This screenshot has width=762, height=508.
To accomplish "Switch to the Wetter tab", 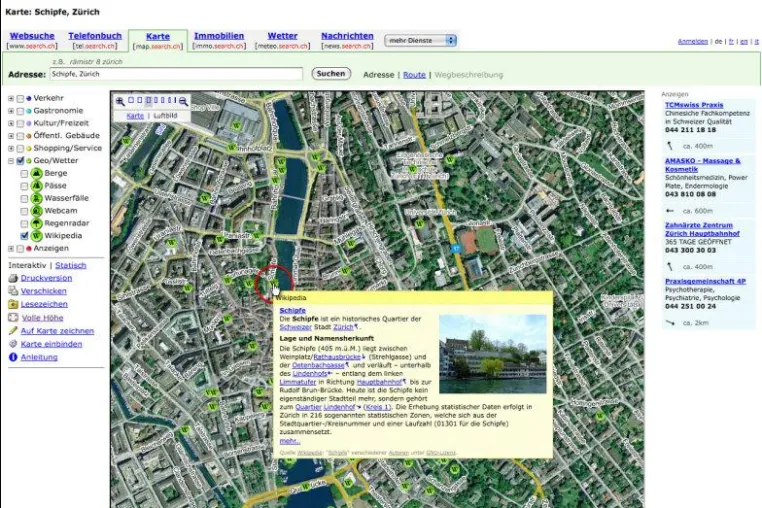I will pyautogui.click(x=282, y=36).
